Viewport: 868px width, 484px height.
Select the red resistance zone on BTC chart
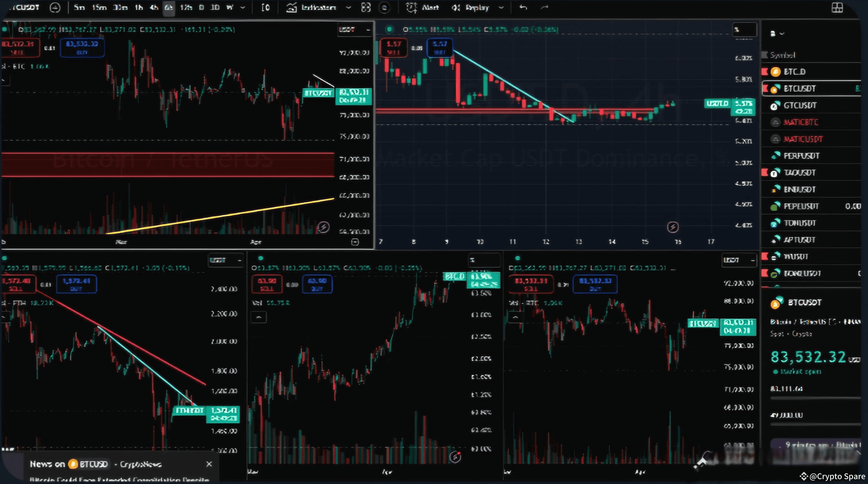tap(168, 165)
